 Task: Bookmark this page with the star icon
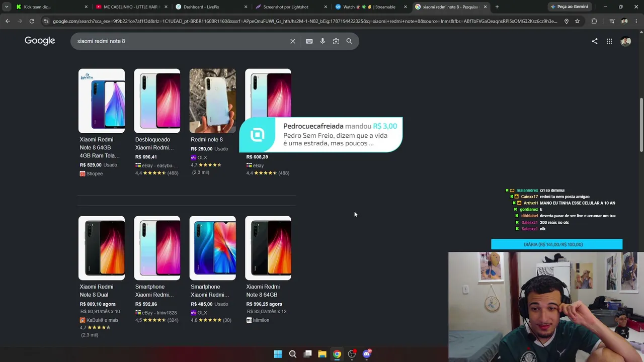[577, 21]
